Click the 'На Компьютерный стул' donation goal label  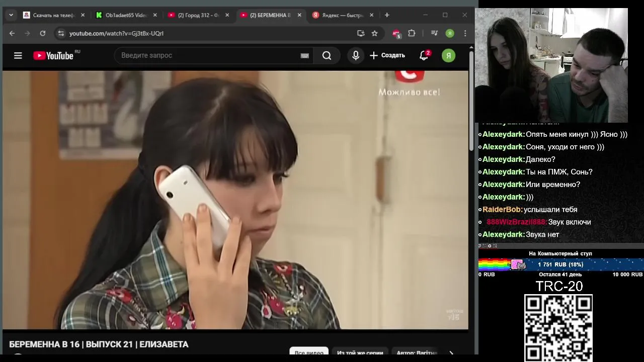click(560, 253)
